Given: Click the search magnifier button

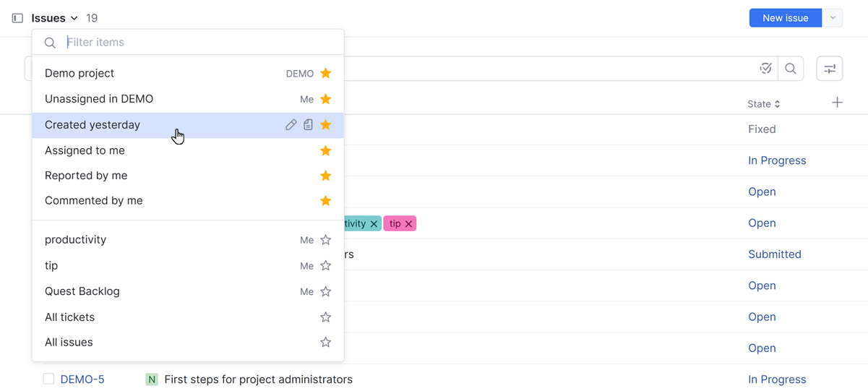Looking at the screenshot, I should coord(791,69).
